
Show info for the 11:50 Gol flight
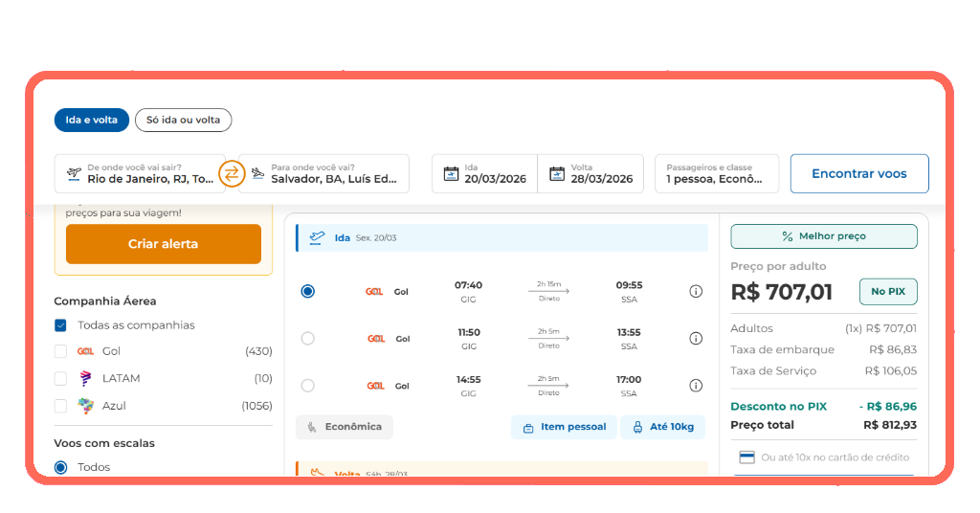click(696, 338)
